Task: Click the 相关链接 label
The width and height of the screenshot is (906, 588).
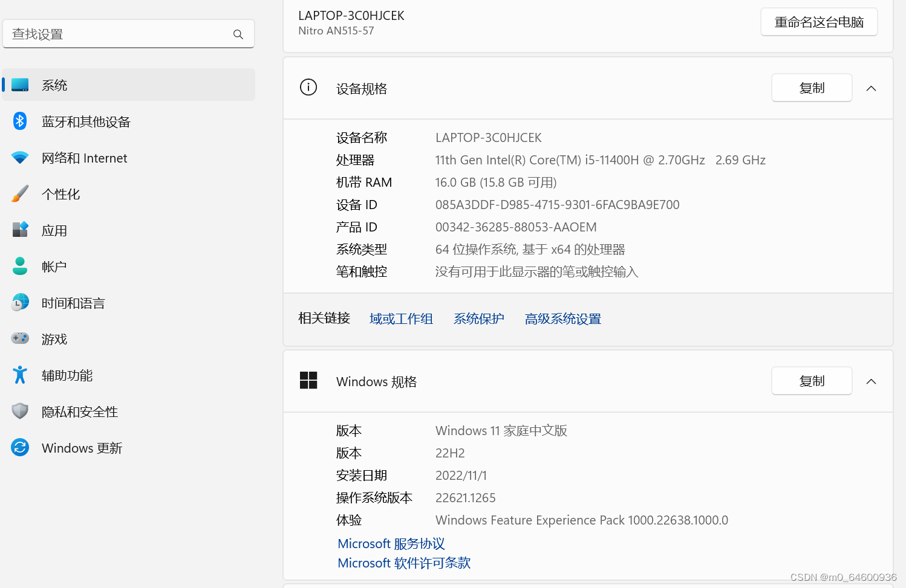Action: pos(324,318)
